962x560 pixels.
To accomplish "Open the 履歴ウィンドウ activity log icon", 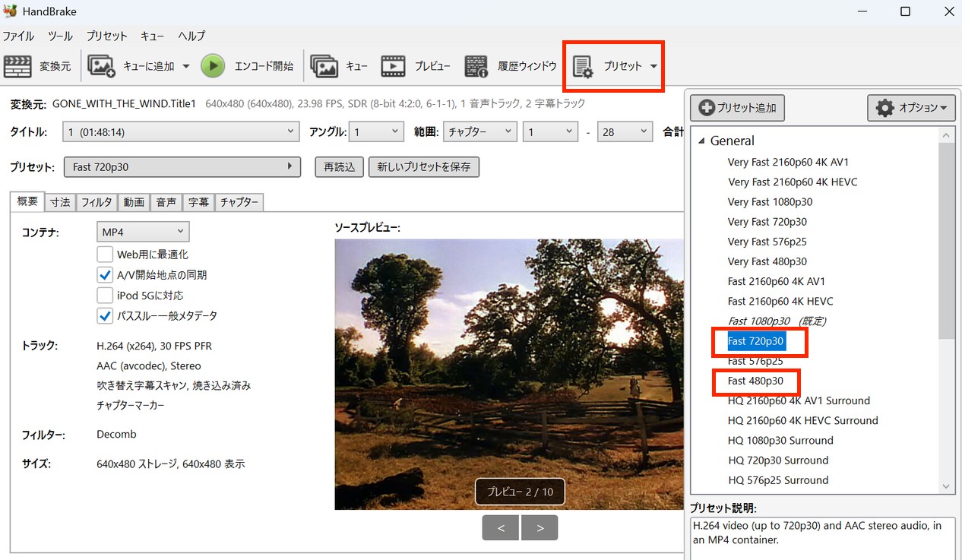I will 476,66.
